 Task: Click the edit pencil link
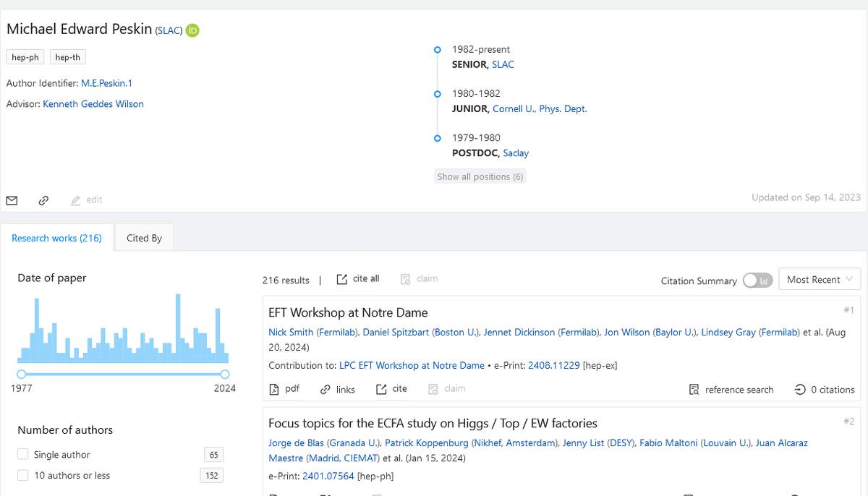(87, 200)
